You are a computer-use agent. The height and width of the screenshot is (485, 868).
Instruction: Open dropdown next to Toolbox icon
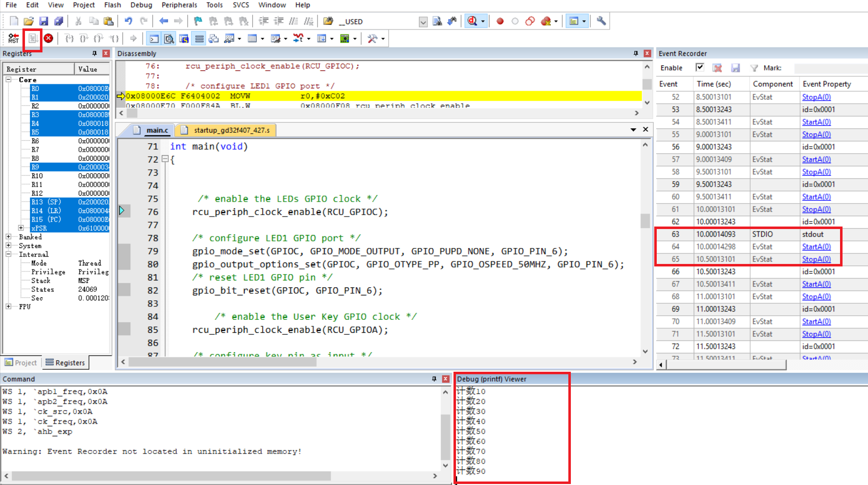click(383, 38)
